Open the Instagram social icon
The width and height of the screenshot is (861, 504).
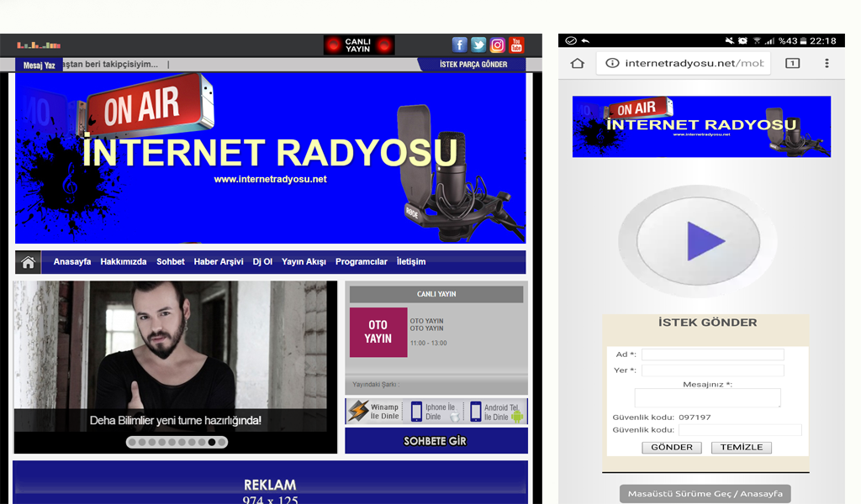tap(498, 45)
